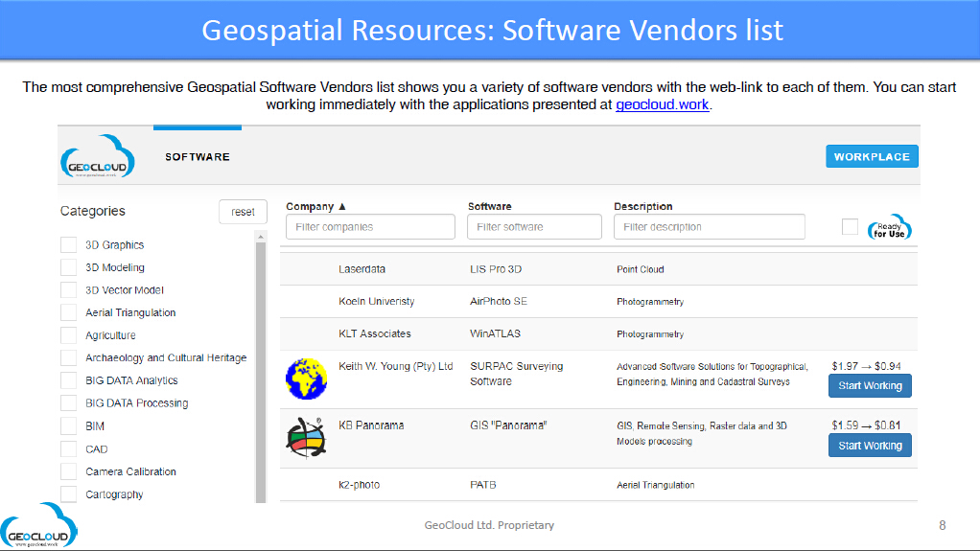Click the Categories heading

click(x=92, y=211)
